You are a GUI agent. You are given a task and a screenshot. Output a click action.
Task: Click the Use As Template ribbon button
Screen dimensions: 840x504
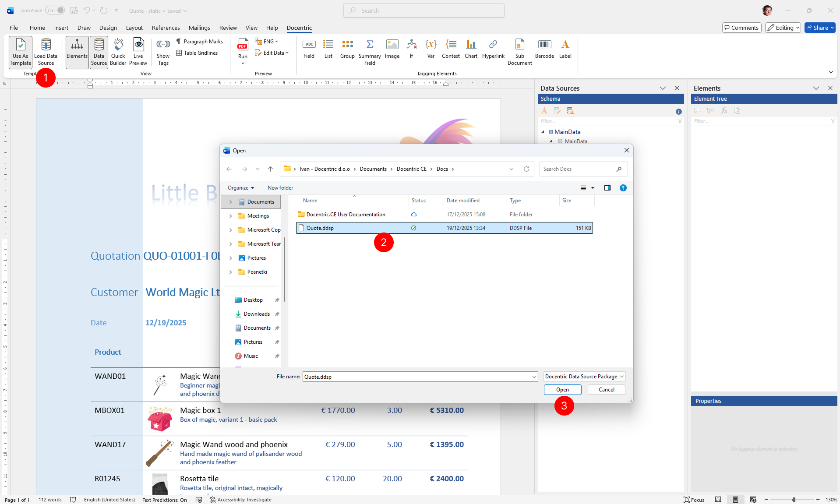click(x=21, y=52)
